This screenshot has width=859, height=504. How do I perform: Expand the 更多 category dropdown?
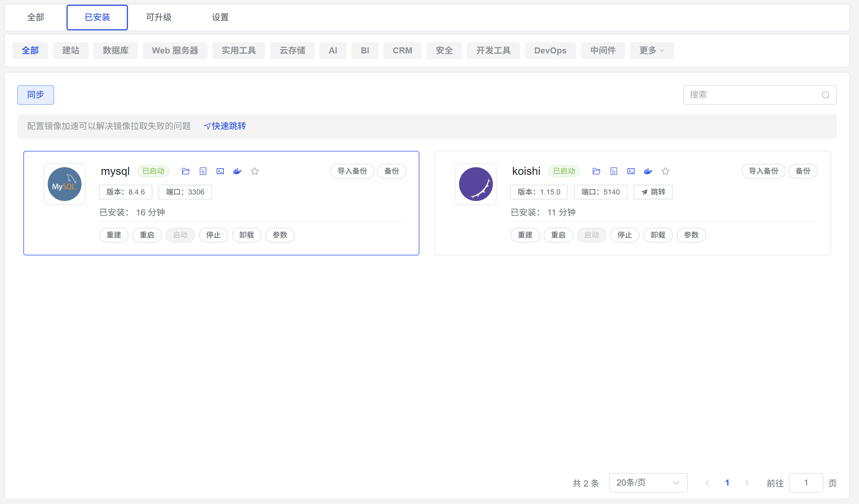(x=652, y=51)
